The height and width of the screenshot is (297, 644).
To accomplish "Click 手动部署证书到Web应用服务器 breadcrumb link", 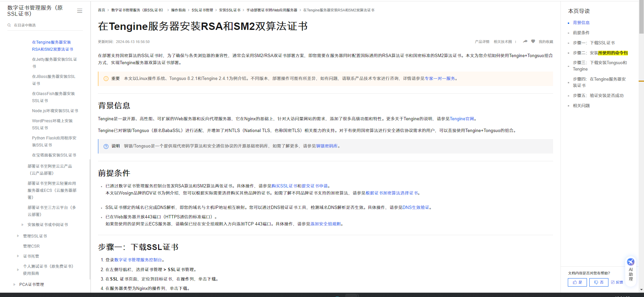I will [x=272, y=10].
